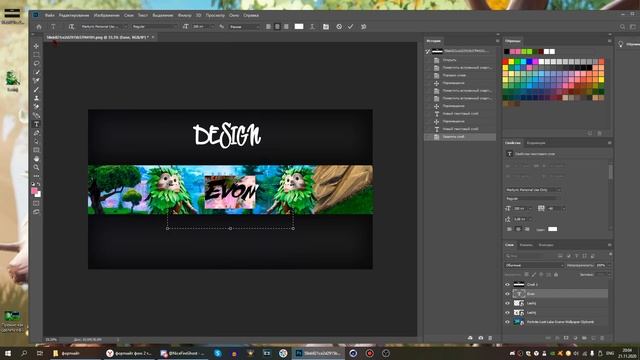Image resolution: width=640 pixels, height=360 pixels.
Task: Open the Изображение menu
Action: tap(107, 15)
